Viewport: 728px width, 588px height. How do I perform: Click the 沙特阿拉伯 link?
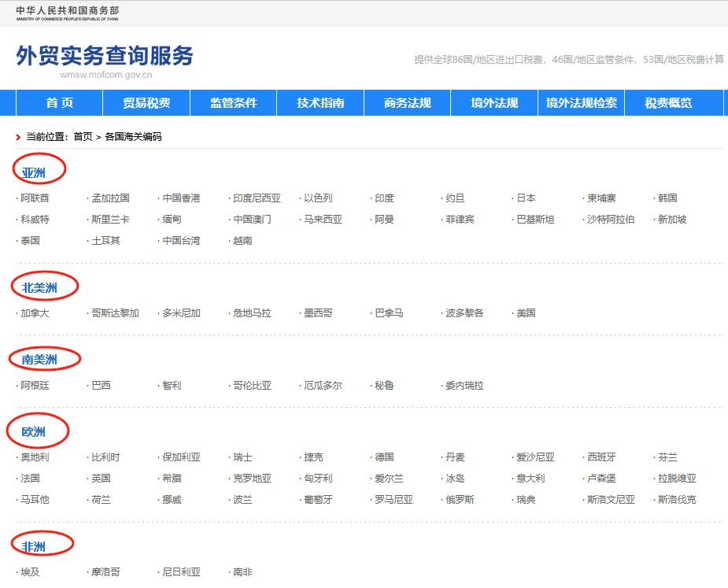click(x=611, y=220)
